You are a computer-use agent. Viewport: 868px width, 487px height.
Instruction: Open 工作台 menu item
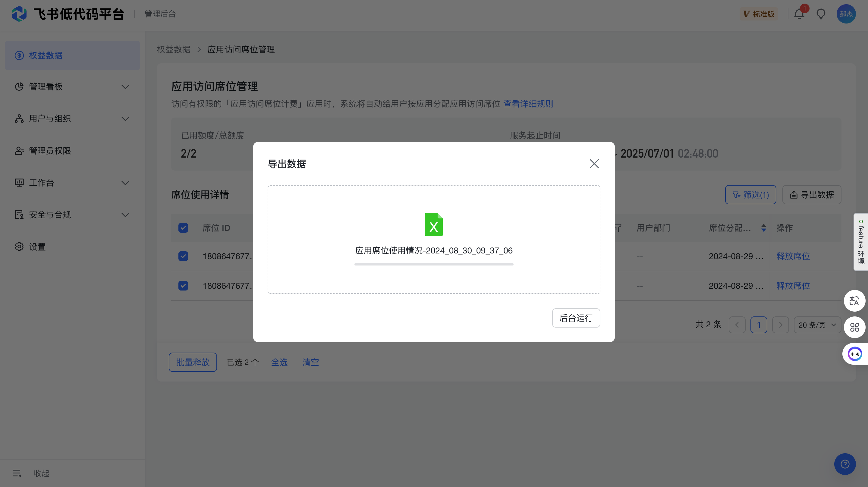pos(72,183)
